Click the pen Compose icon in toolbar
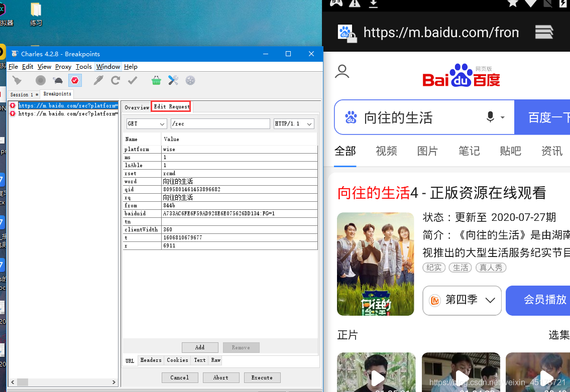570x392 pixels. [x=98, y=80]
